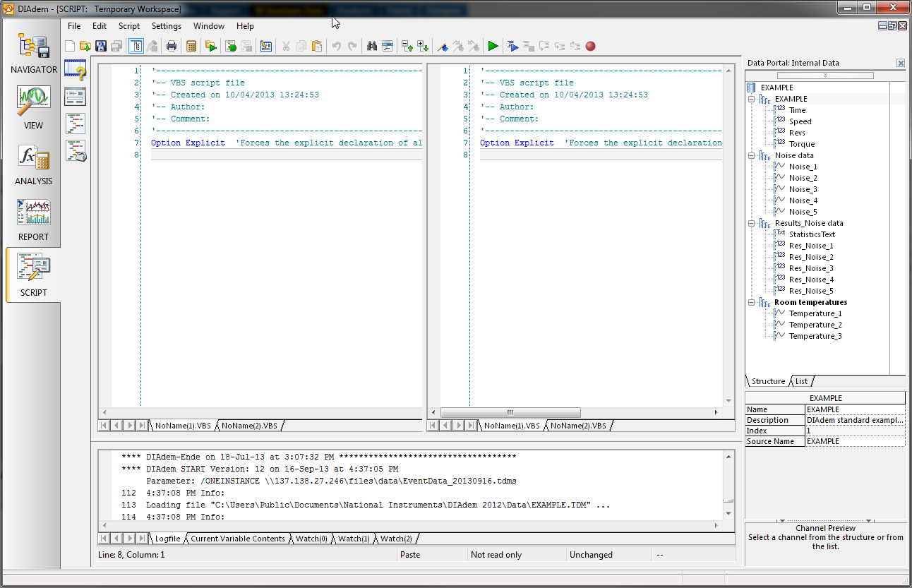912x588 pixels.
Task: Select the Res_Noise_4 channel
Action: 811,280
